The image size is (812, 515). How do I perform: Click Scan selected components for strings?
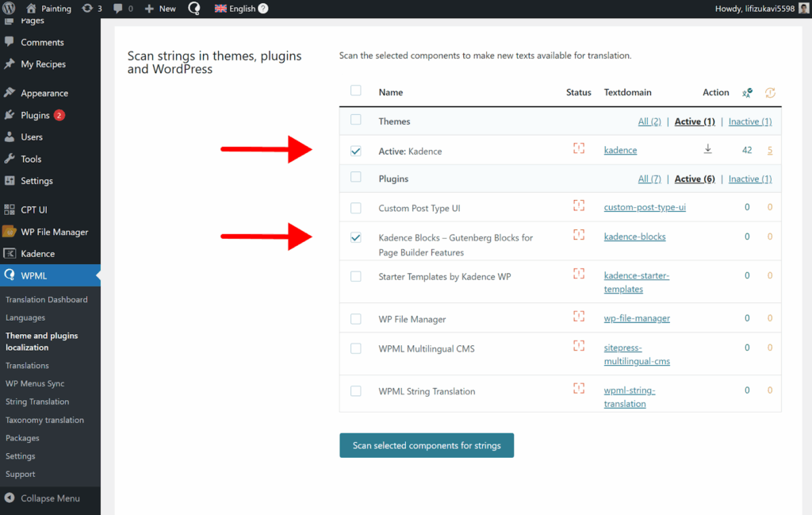(427, 445)
